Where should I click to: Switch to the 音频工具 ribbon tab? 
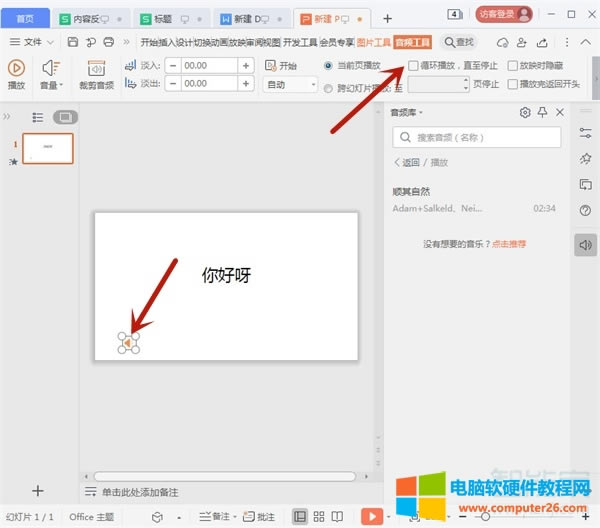413,42
